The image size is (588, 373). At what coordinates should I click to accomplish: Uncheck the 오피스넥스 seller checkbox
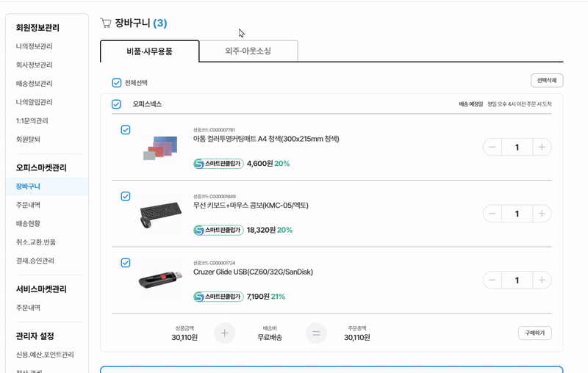coord(117,104)
